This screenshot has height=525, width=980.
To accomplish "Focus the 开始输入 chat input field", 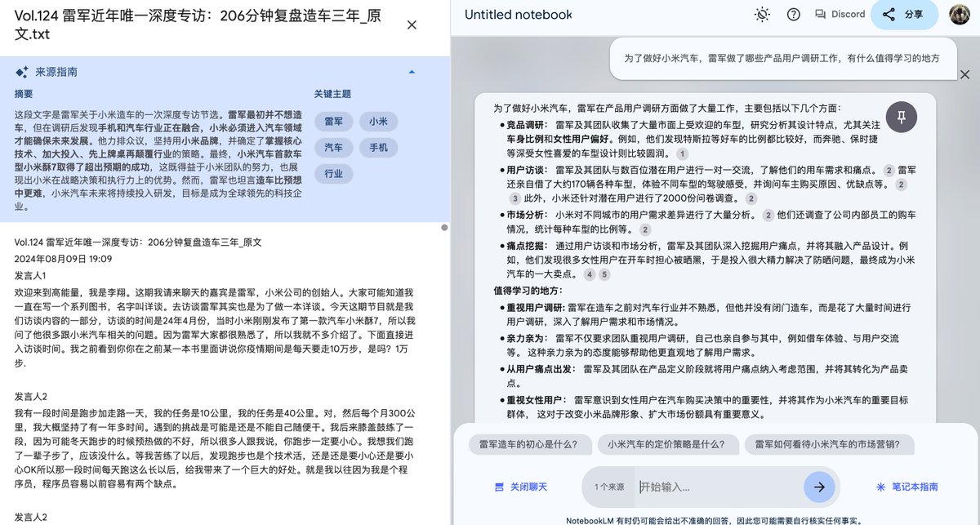I will tap(719, 487).
